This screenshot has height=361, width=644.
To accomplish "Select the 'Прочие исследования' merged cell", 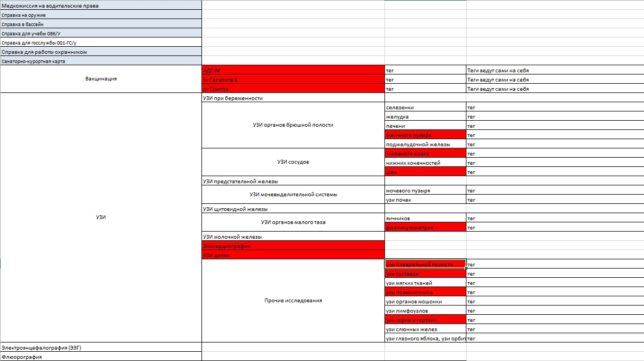I will tap(293, 301).
